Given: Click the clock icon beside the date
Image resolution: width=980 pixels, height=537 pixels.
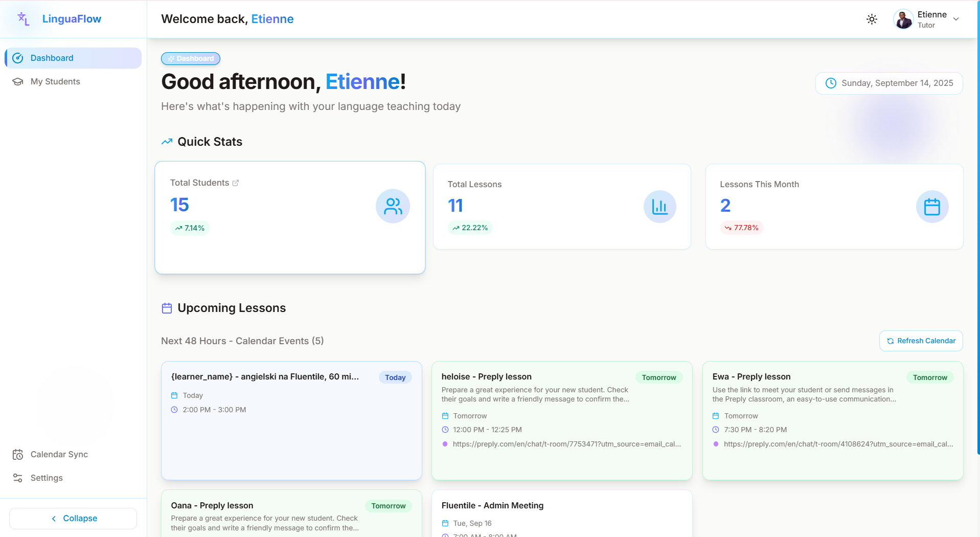Looking at the screenshot, I should click(831, 83).
